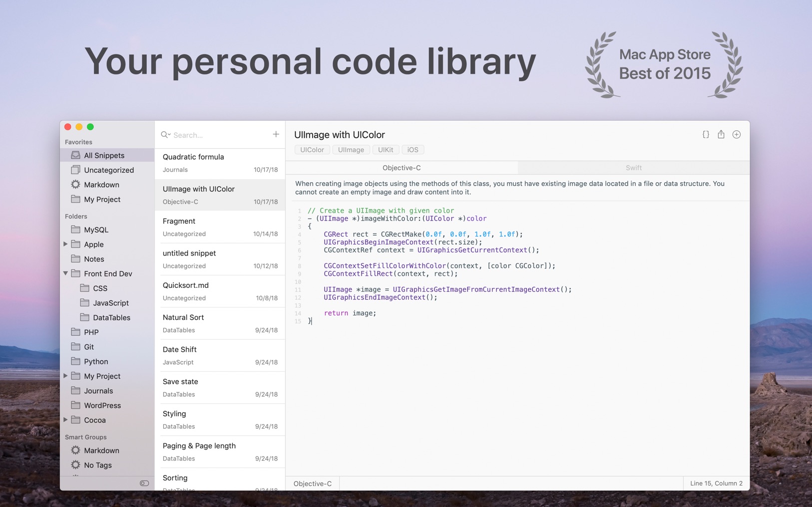
Task: Select Styling snippet
Action: click(x=220, y=420)
